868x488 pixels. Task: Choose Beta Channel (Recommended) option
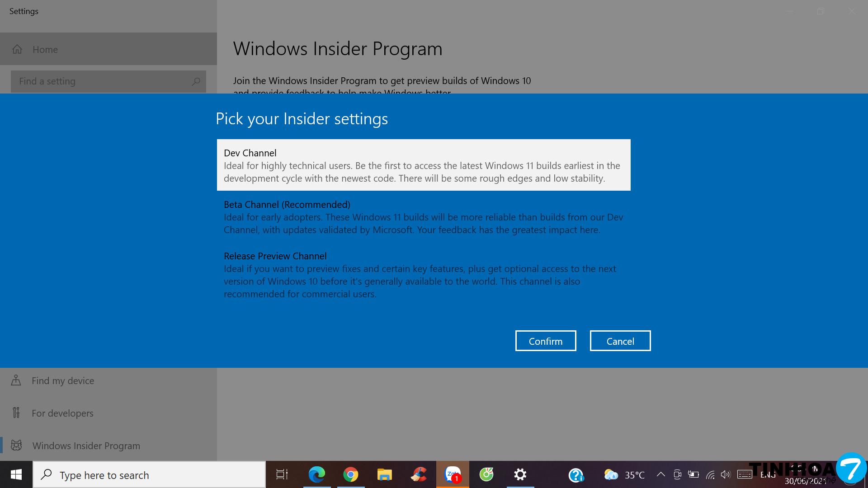point(423,217)
